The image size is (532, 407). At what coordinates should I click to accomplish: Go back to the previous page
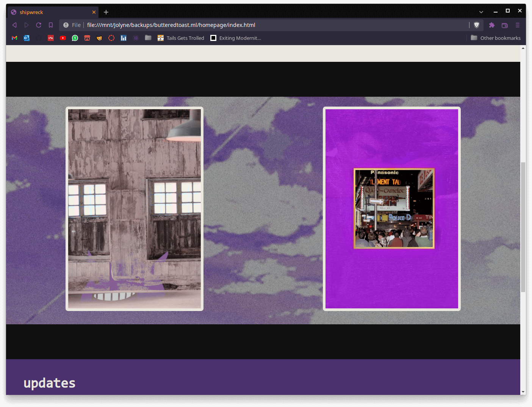click(x=14, y=25)
